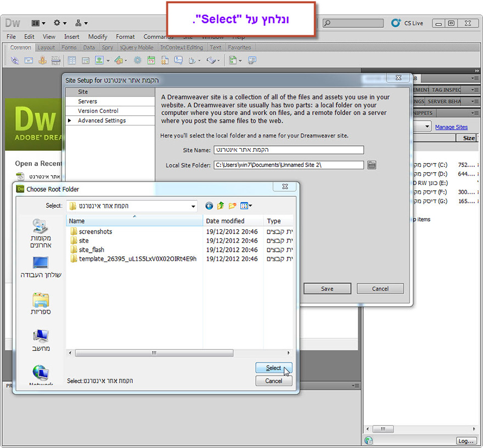The width and height of the screenshot is (483, 448).
Task: Open the Insert menu
Action: click(71, 37)
